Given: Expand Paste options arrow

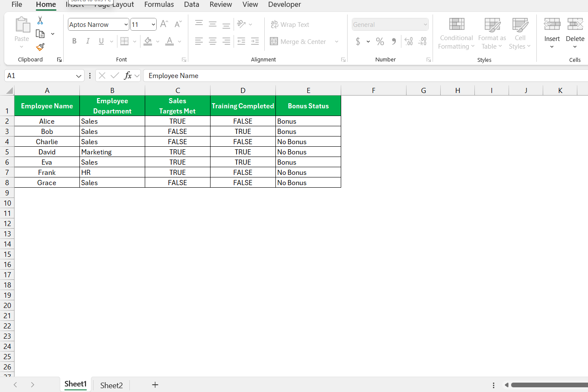Looking at the screenshot, I should coord(22,46).
